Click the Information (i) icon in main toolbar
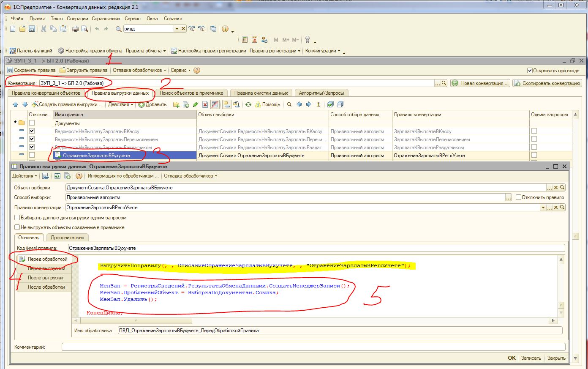 tap(225, 29)
